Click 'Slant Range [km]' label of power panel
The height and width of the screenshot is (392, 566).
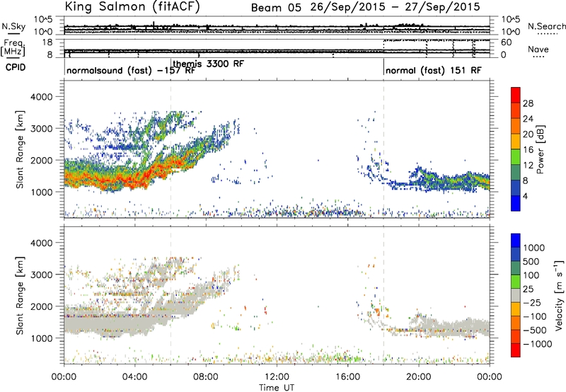20,149
